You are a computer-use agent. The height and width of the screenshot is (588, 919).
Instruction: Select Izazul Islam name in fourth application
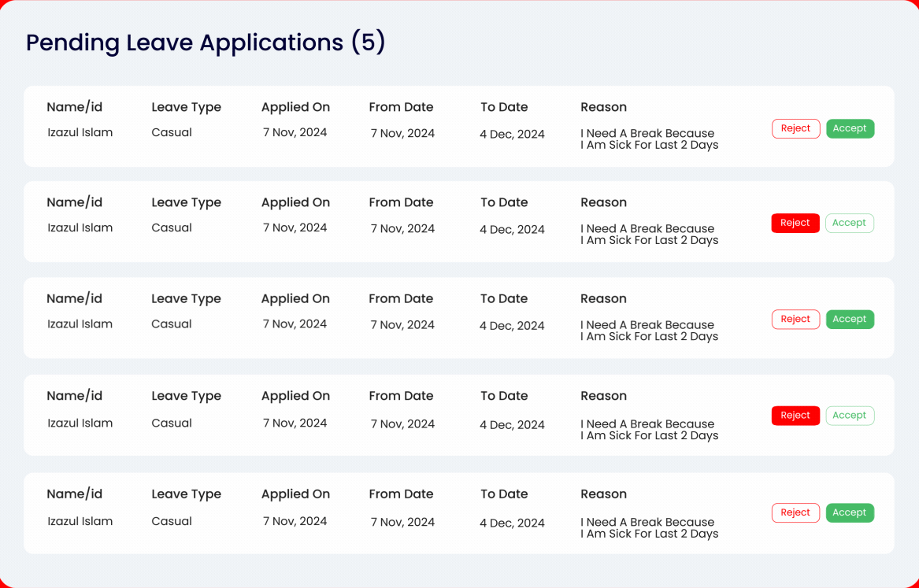pos(80,423)
